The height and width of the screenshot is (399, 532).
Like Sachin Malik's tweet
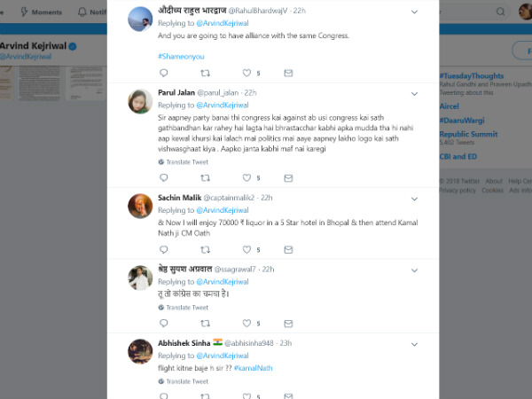(x=249, y=250)
